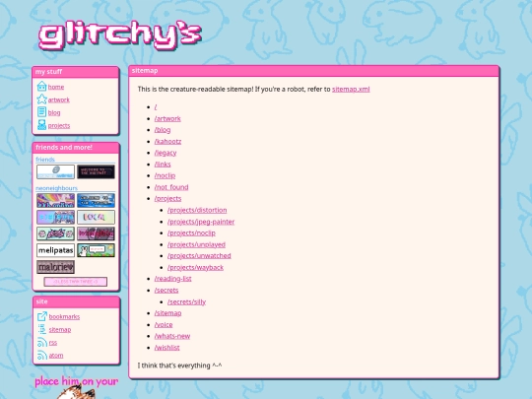Click the feed icon beside rss
This screenshot has width=532, height=399.
click(42, 342)
